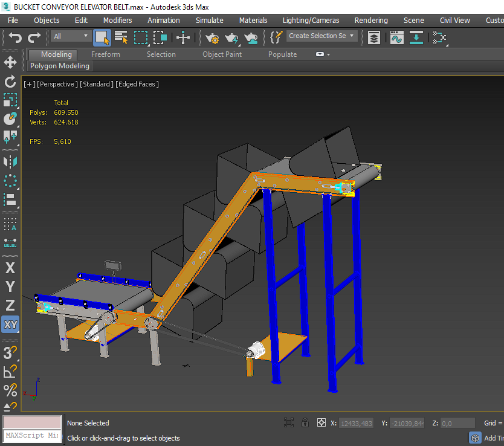Click the Absolute/Offset transform mode icon

(321, 422)
